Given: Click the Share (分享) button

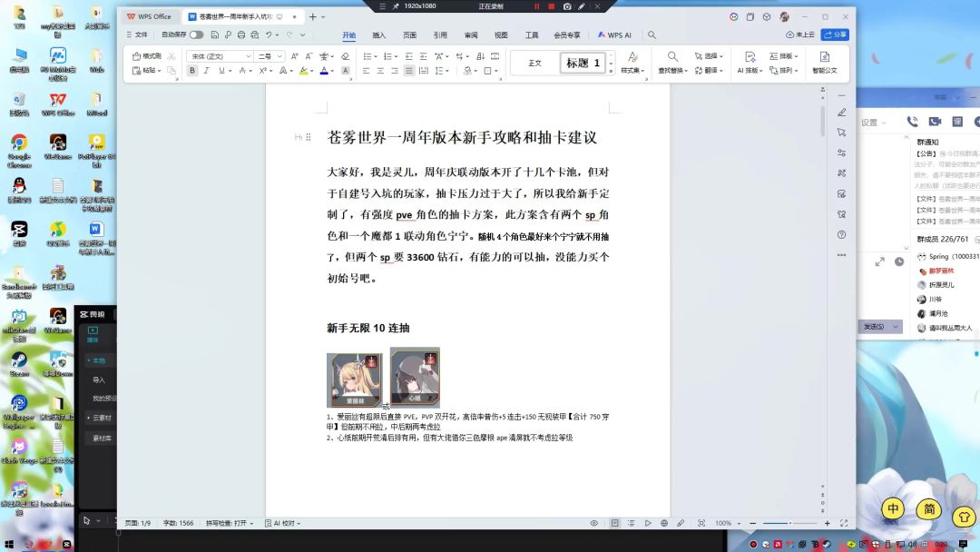Looking at the screenshot, I should tap(835, 34).
